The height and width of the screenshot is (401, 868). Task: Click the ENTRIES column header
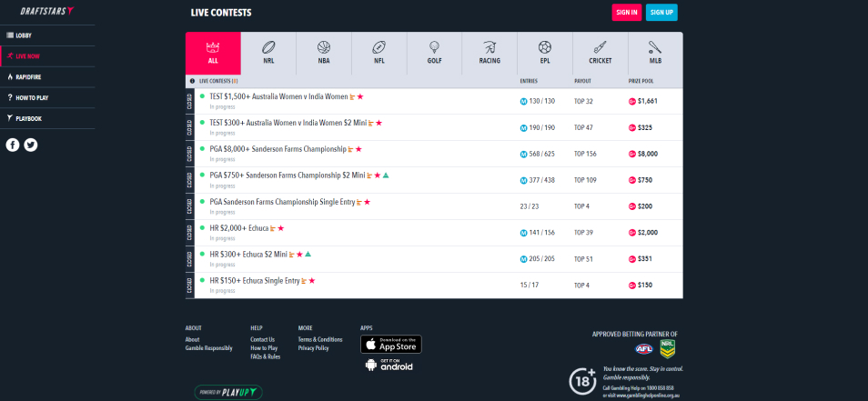[529, 81]
